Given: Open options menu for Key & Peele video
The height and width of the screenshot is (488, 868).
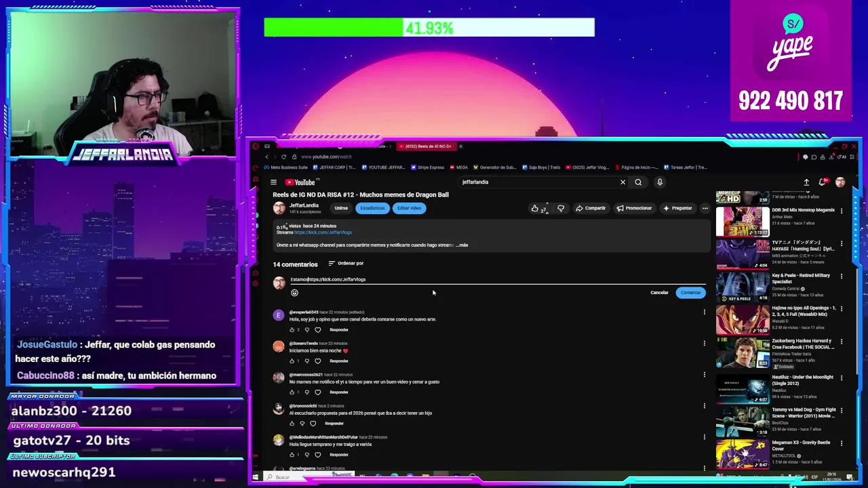Looking at the screenshot, I should [842, 277].
